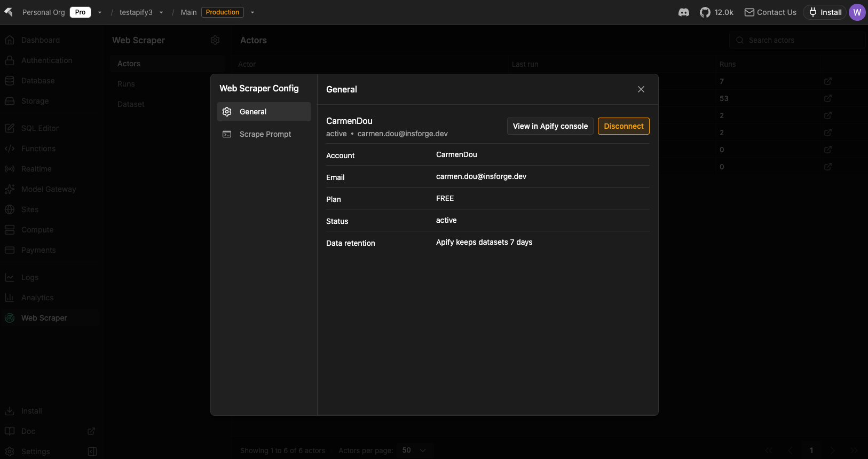The image size is (868, 459).
Task: Collapse the sidebar panel icon
Action: [x=92, y=452]
